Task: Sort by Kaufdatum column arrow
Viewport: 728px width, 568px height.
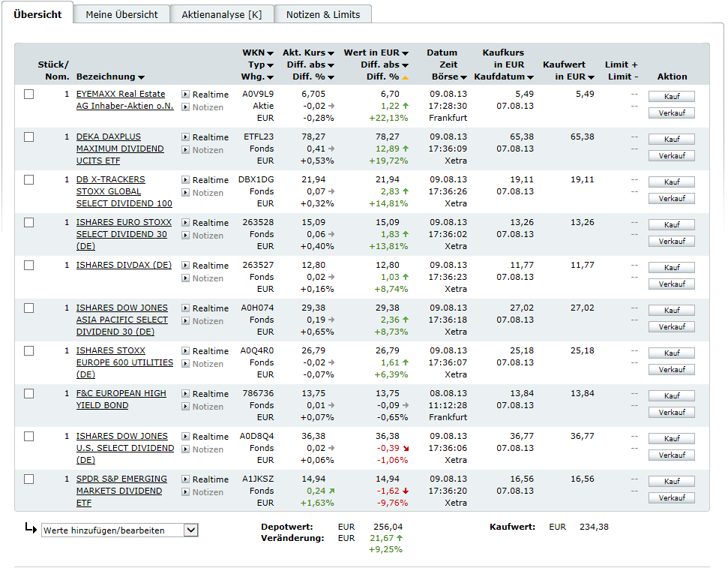Action: tap(530, 77)
